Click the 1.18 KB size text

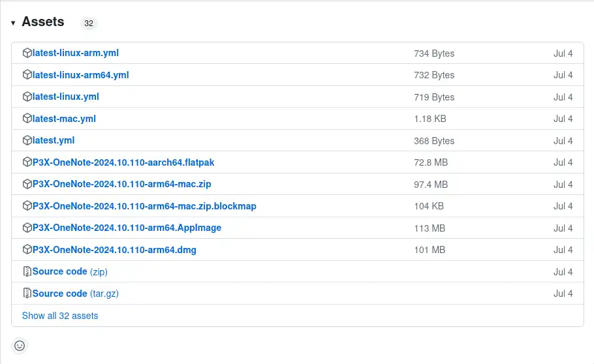tap(430, 119)
